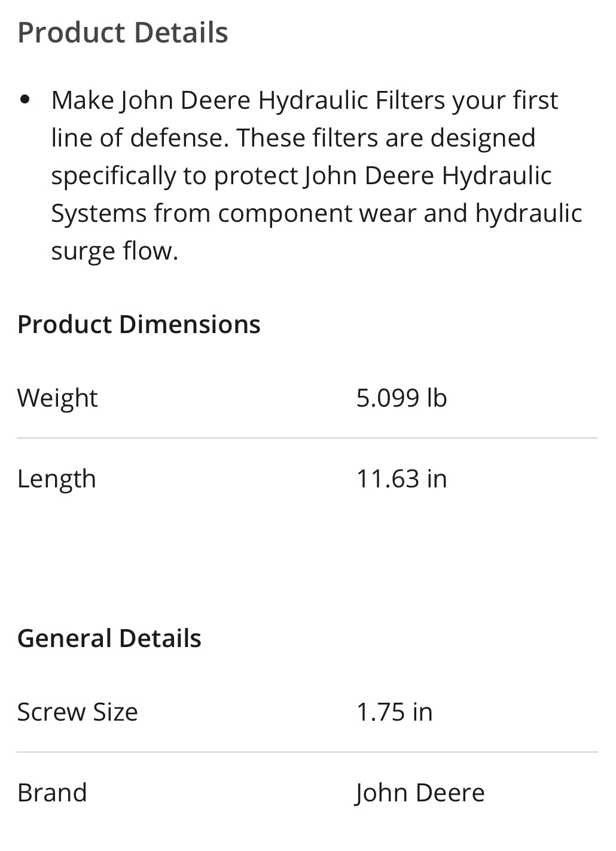Image resolution: width=616 pixels, height=851 pixels.
Task: Click the divider line below Screw Size row
Action: 307,752
